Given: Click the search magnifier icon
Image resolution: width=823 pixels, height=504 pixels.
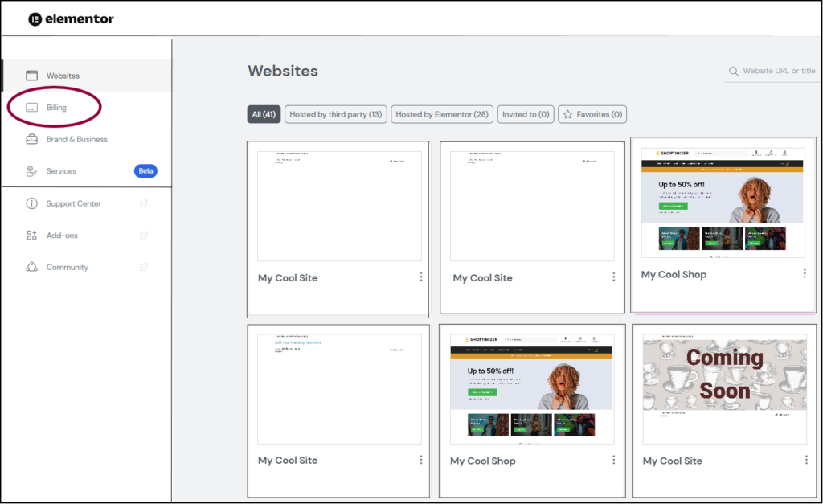Looking at the screenshot, I should [x=733, y=71].
